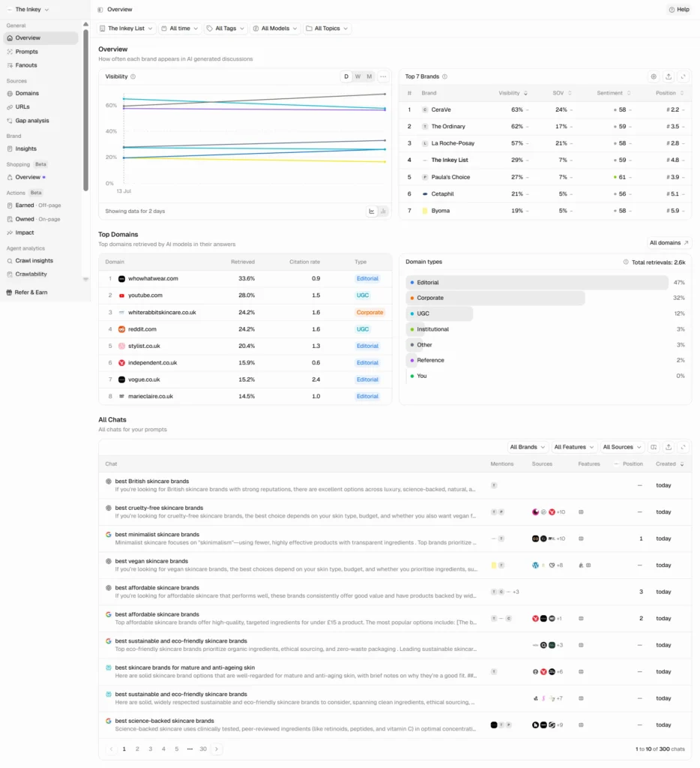The width and height of the screenshot is (700, 768).
Task: Click ChatGPT icon on best British skincare chat
Action: click(109, 481)
